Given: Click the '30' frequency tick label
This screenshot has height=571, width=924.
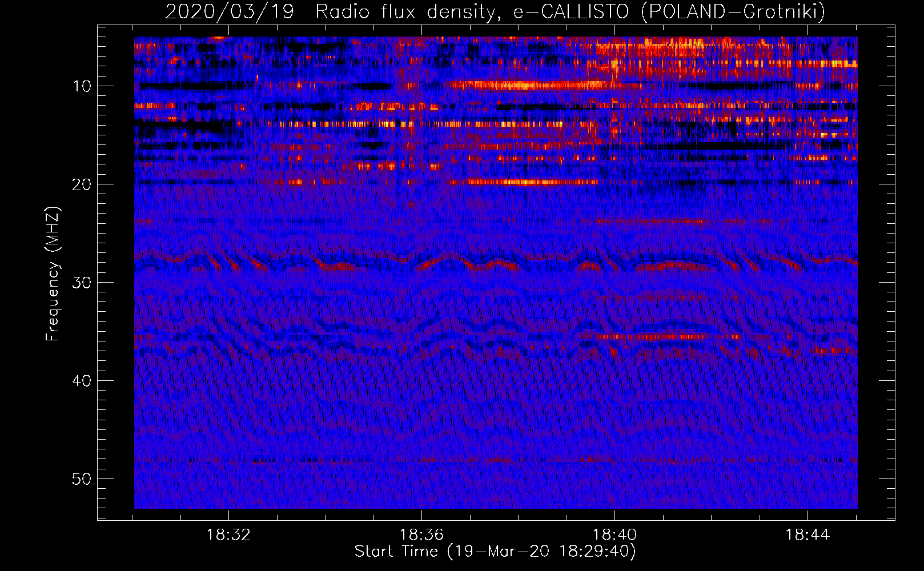Looking at the screenshot, I should [x=82, y=283].
